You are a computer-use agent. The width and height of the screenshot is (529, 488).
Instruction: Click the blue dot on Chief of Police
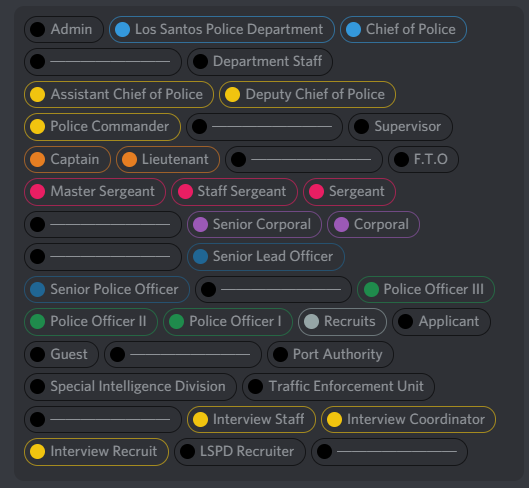point(353,29)
